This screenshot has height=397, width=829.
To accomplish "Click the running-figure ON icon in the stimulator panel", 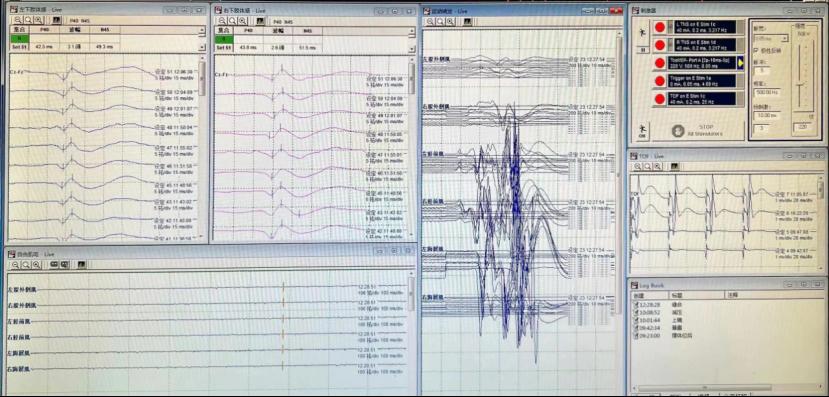I will [642, 131].
